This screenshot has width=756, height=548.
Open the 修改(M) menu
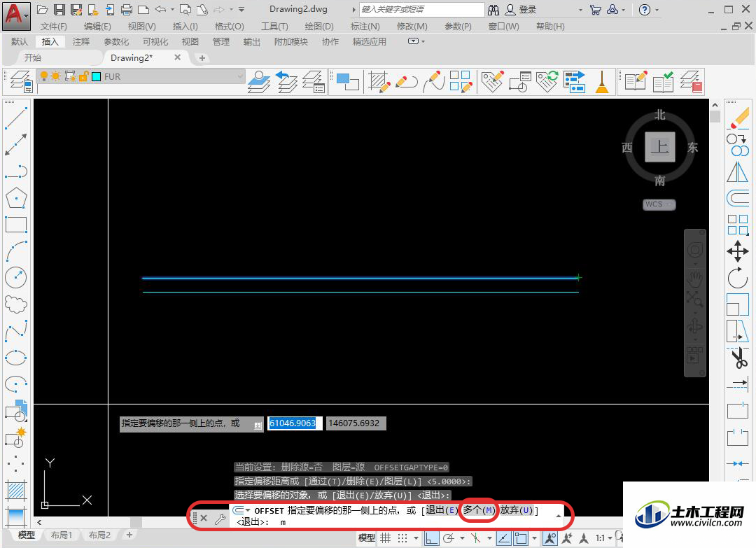[412, 26]
